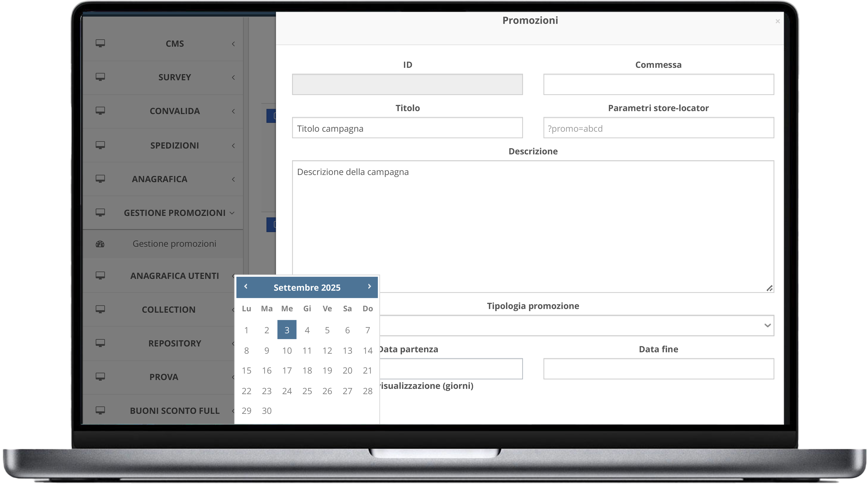Click the monitor icon beside SURVEY

coord(100,77)
